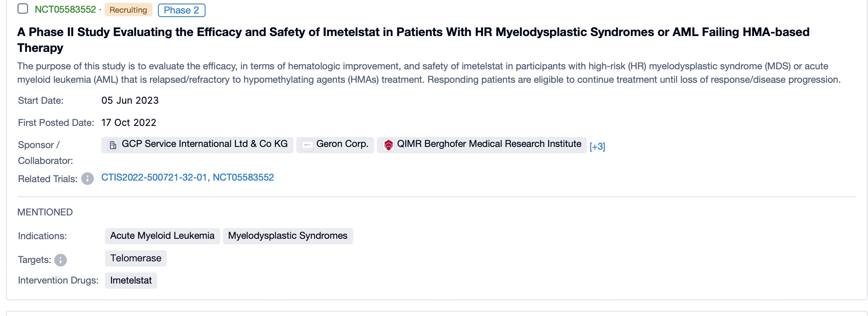Open related trial CTIS2022-500721-32-01

tap(154, 177)
